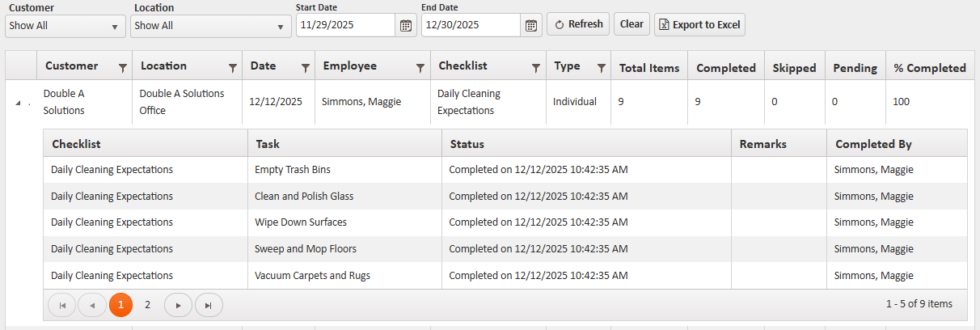Open the Customer Show All dropdown
This screenshot has height=330, width=980.
tap(65, 26)
